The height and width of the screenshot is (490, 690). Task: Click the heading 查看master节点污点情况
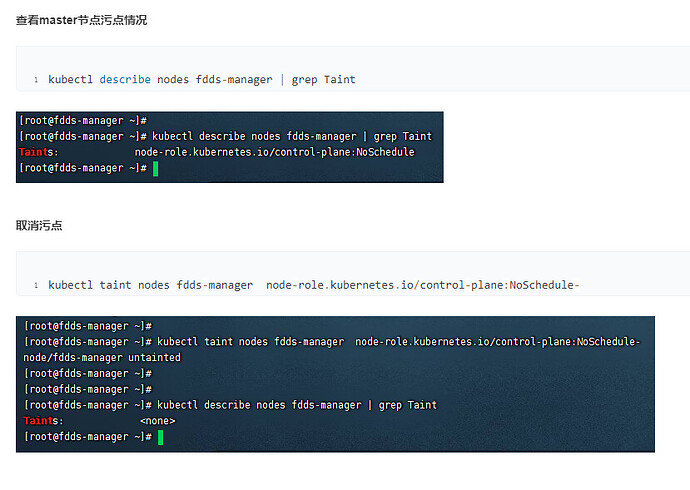pyautogui.click(x=82, y=20)
